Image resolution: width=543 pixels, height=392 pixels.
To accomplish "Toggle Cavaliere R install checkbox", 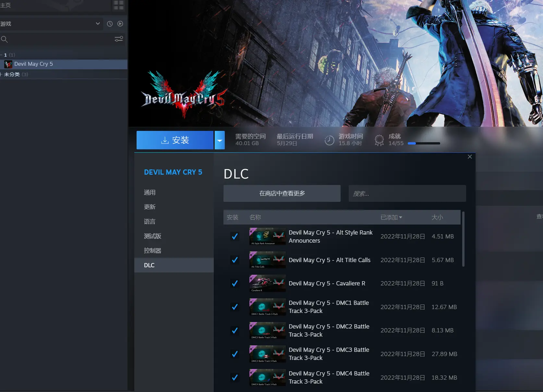I will click(235, 283).
